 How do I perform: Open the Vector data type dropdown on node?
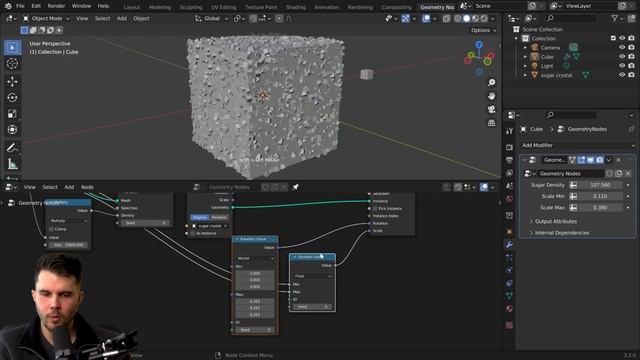click(x=255, y=258)
